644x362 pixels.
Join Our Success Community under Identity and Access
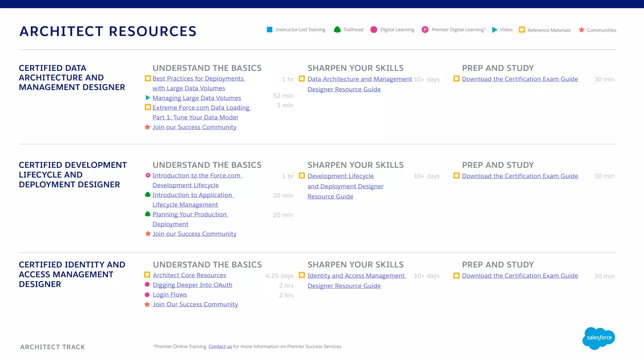coord(195,304)
